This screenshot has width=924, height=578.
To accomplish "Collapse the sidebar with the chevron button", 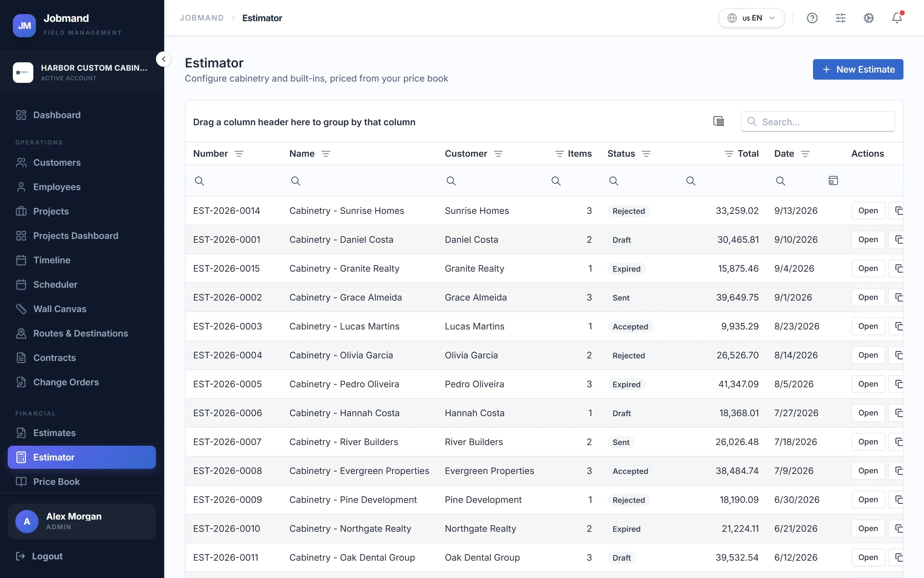I will pyautogui.click(x=163, y=59).
